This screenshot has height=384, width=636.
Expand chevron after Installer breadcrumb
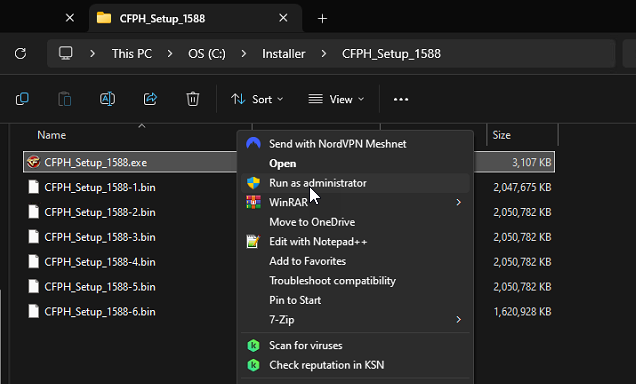coord(324,54)
